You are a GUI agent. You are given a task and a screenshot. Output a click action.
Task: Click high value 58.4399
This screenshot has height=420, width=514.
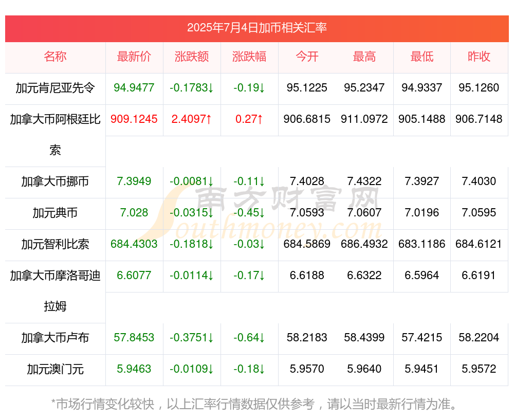(364, 337)
